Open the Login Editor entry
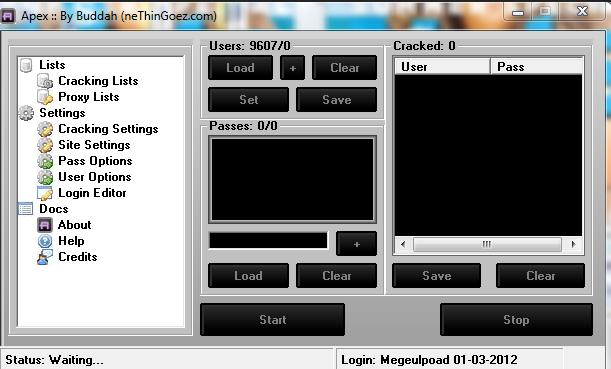Image resolution: width=611 pixels, height=369 pixels. (x=92, y=193)
